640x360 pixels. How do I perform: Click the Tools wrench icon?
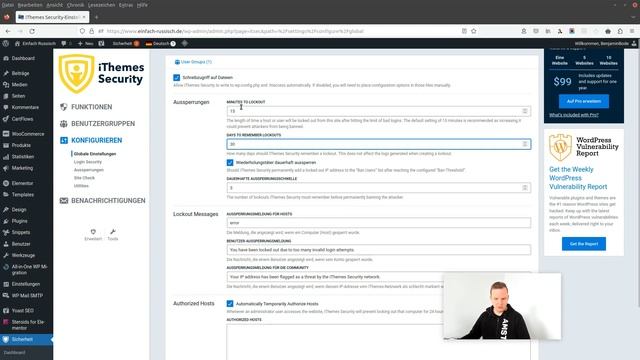(x=113, y=232)
